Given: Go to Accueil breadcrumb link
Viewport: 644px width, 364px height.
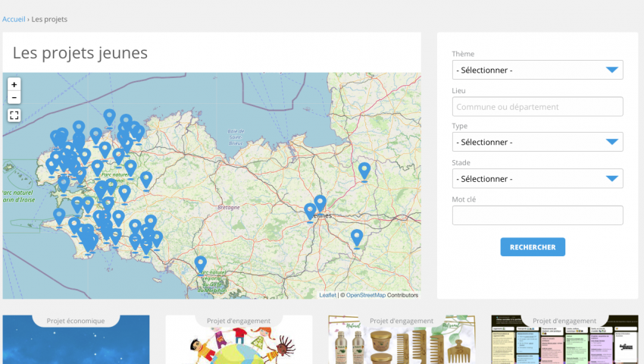Looking at the screenshot, I should click(x=14, y=19).
